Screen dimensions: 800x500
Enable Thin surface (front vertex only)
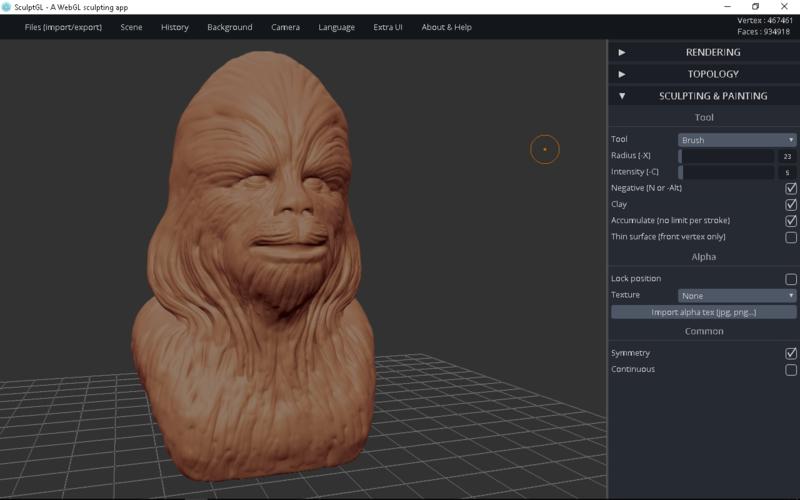point(791,238)
